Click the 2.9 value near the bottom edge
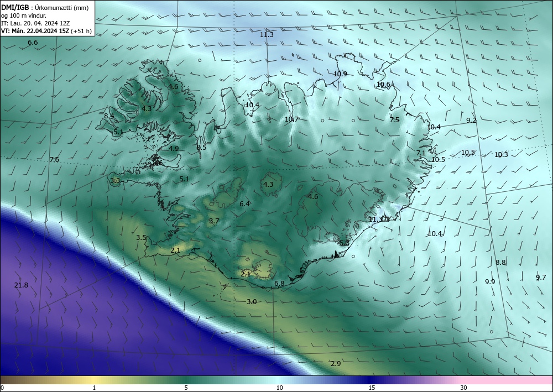This screenshot has height=392, width=553. pyautogui.click(x=336, y=364)
